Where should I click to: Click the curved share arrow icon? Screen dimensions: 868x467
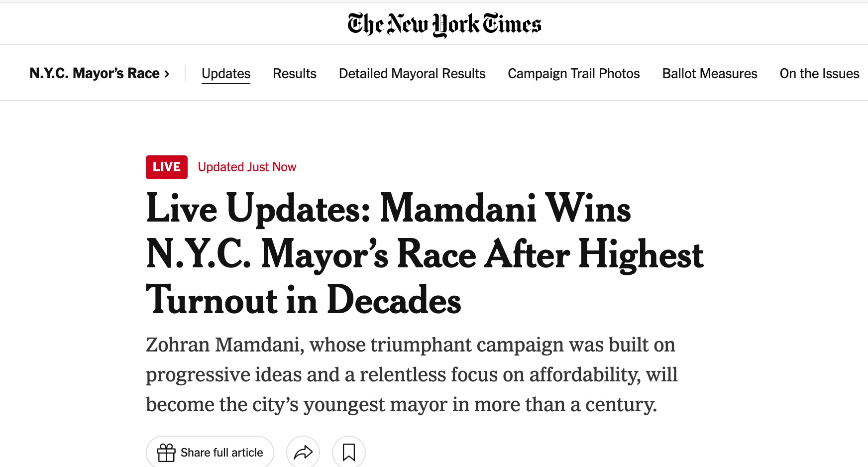tap(303, 453)
